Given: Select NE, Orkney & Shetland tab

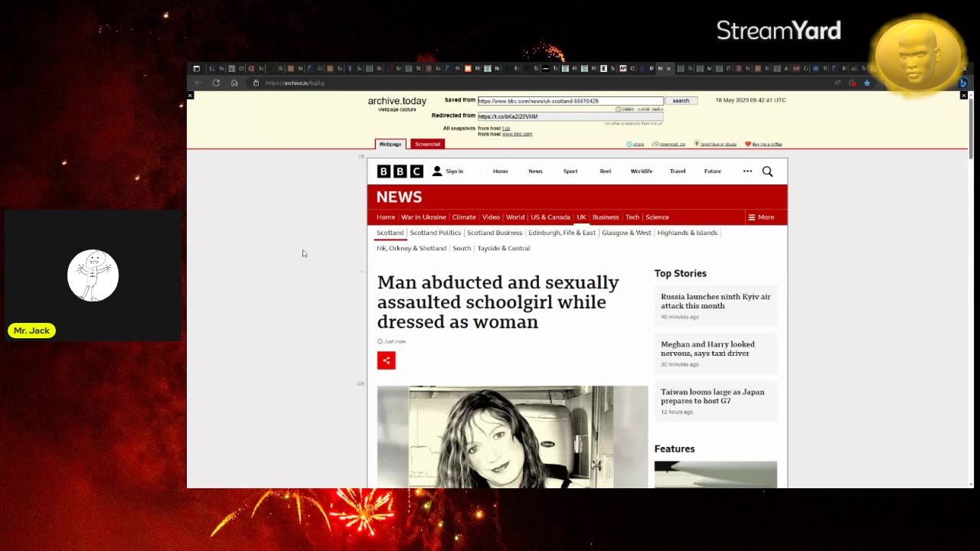Looking at the screenshot, I should tap(411, 248).
